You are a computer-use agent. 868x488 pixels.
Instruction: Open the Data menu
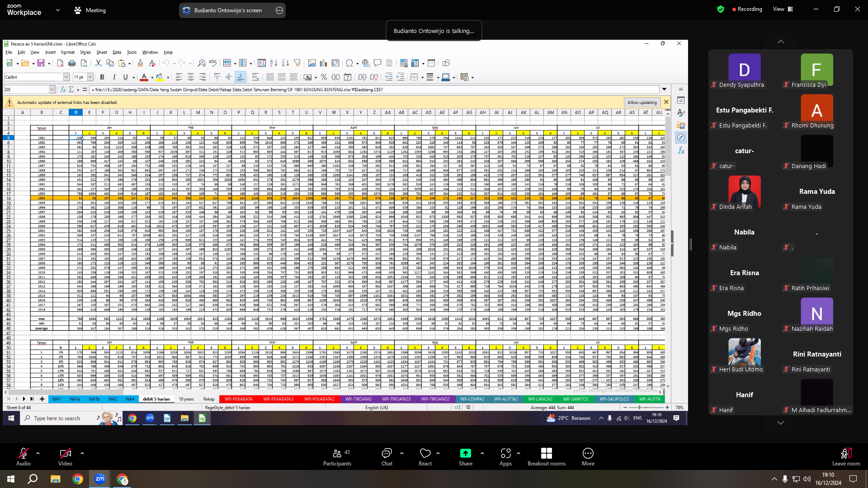pos(117,52)
